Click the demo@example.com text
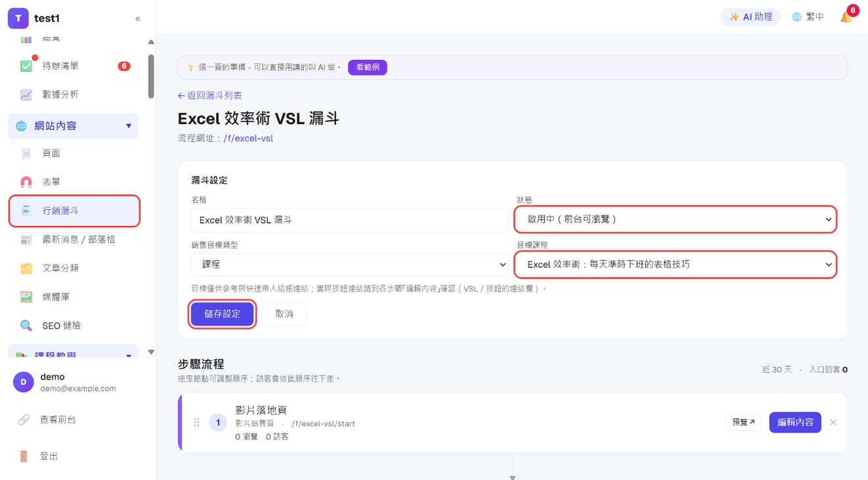868x480 pixels. pos(78,389)
